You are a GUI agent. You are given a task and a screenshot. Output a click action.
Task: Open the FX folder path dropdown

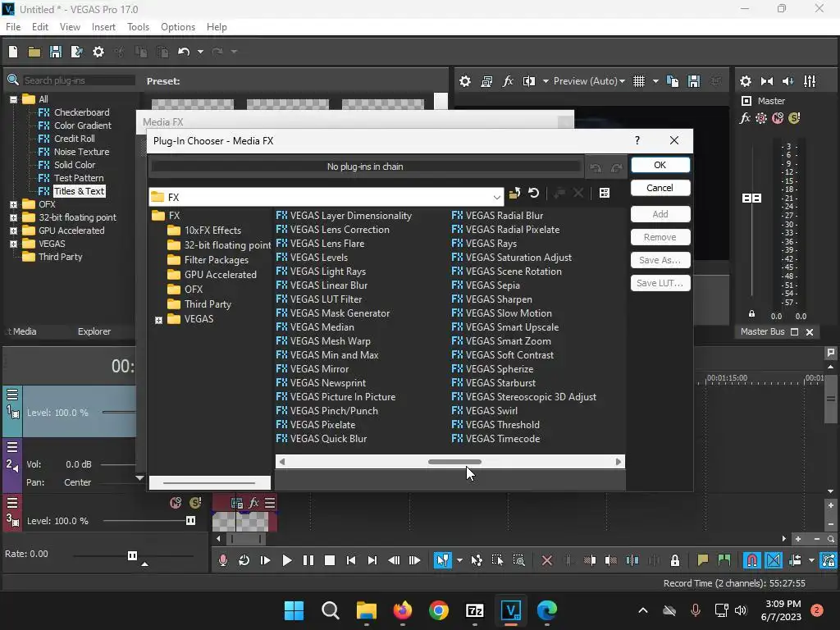(496, 197)
